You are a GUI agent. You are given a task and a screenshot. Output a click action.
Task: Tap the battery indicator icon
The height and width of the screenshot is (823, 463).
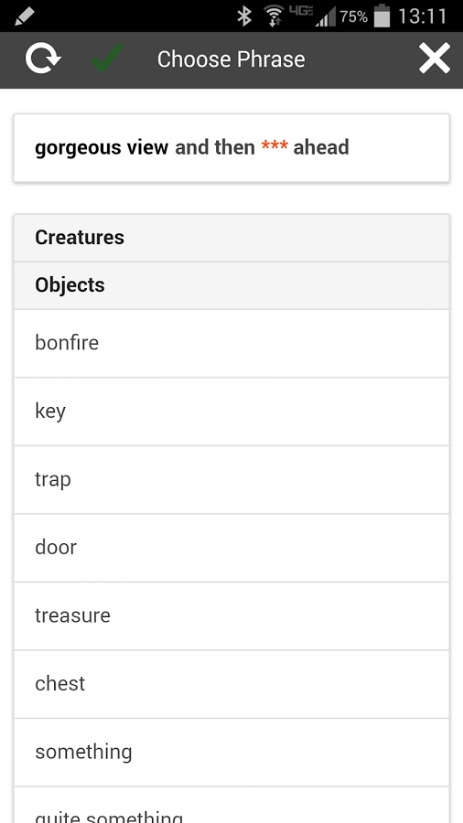382,16
